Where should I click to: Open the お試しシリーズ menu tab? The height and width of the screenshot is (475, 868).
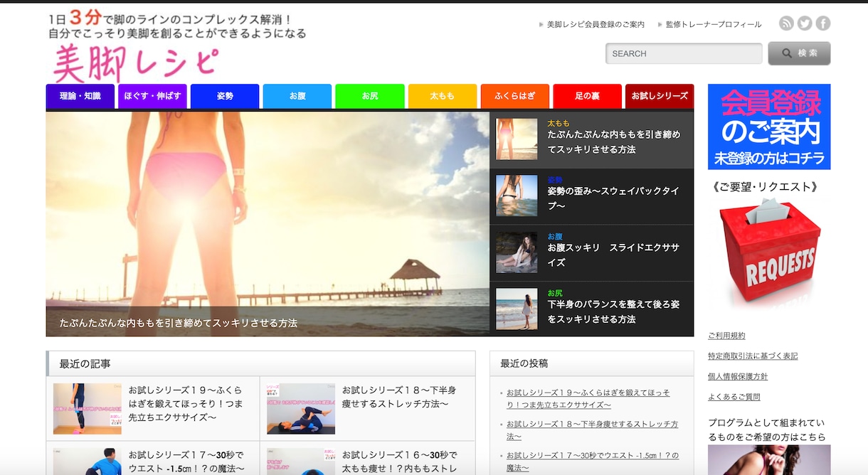coord(660,96)
